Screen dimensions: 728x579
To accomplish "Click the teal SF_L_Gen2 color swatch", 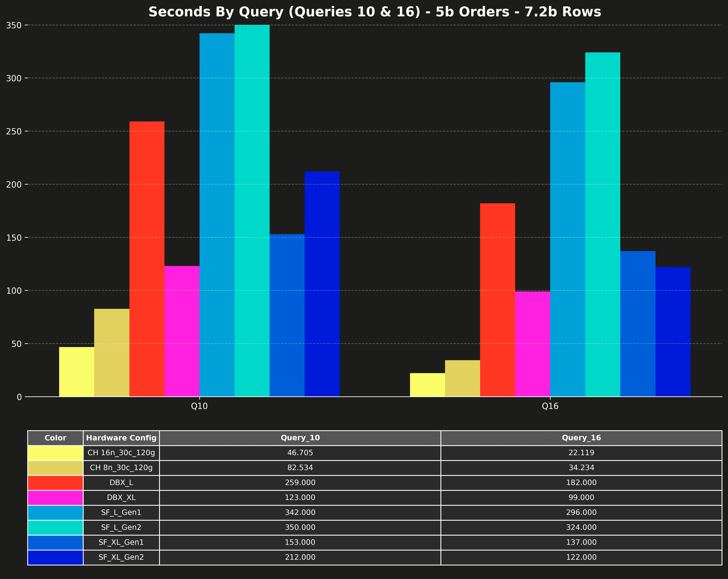I will [55, 527].
